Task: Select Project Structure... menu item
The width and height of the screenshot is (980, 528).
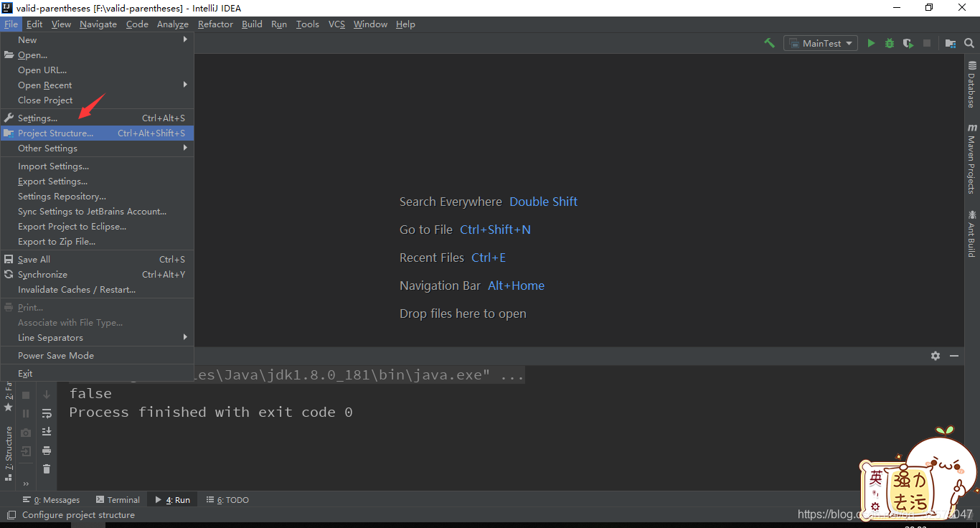Action: 97,133
